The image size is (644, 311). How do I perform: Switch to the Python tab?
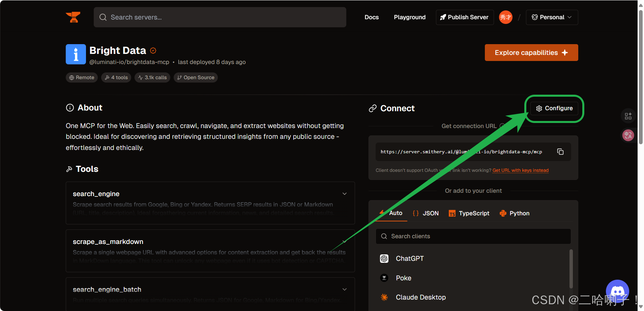515,213
